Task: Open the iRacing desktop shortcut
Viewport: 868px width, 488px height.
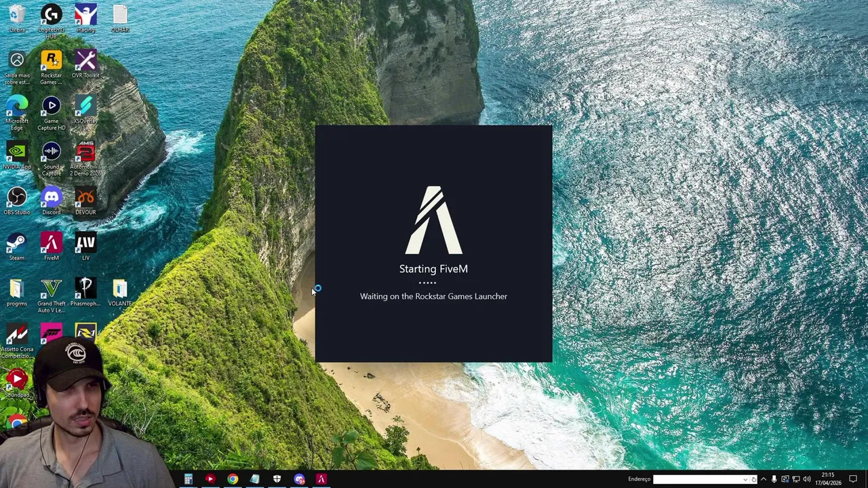Action: pyautogui.click(x=85, y=19)
